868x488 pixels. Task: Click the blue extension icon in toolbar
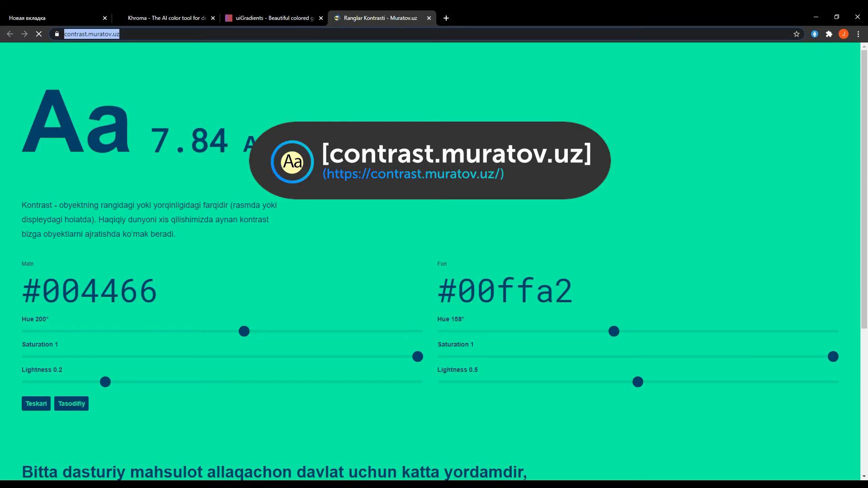(815, 34)
